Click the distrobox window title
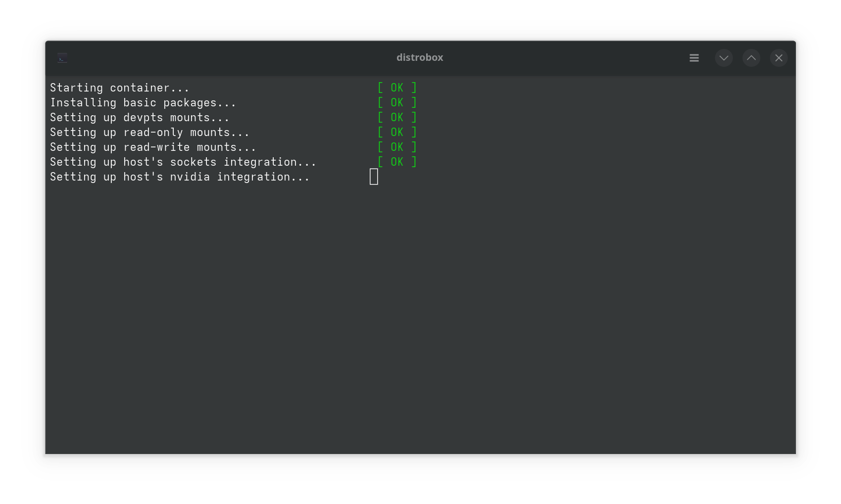The image size is (841, 504). click(x=419, y=57)
